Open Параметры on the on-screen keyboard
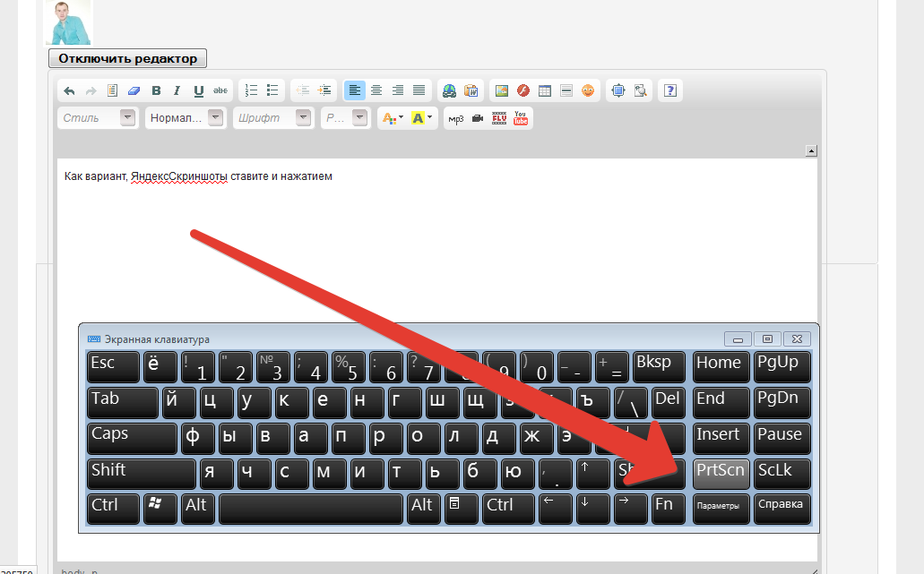 tap(721, 510)
